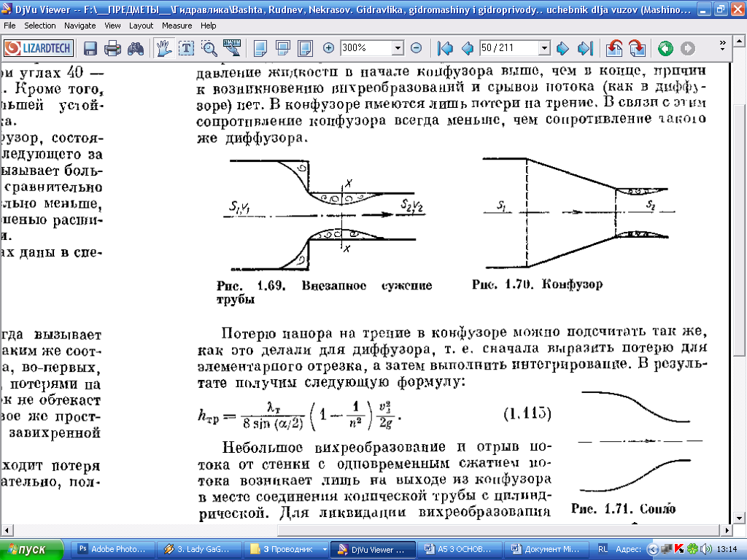Screen dimensions: 747x560
Task: Click the grayed forward arrow
Action: coord(687,48)
